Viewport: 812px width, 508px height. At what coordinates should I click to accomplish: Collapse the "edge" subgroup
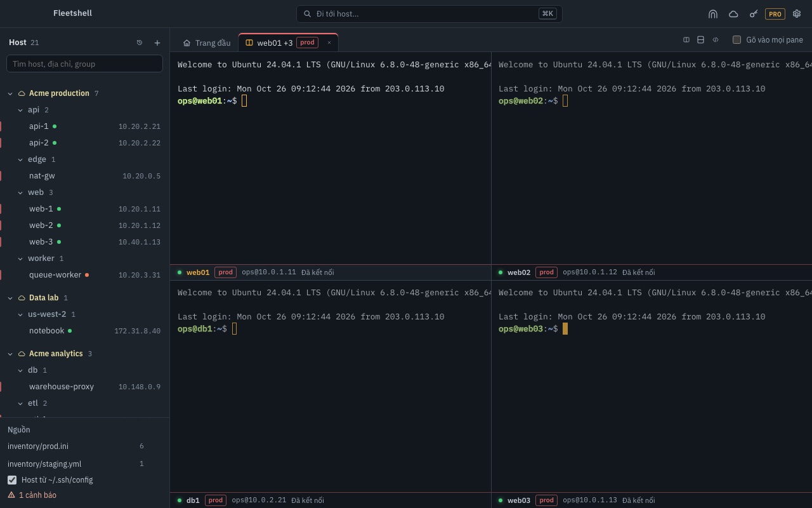pyautogui.click(x=20, y=159)
